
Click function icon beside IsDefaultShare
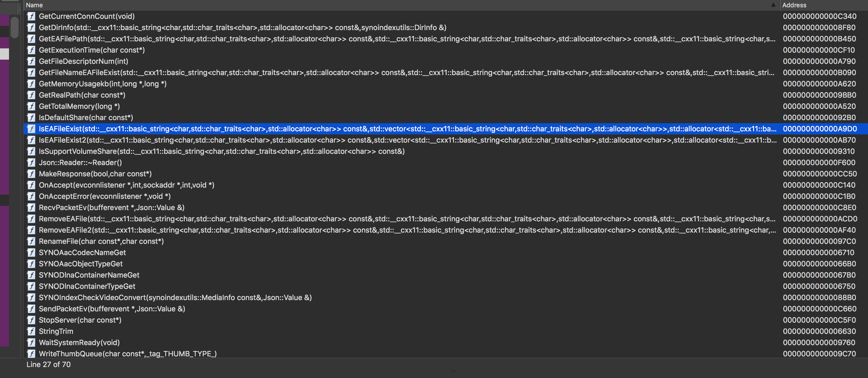click(x=31, y=118)
